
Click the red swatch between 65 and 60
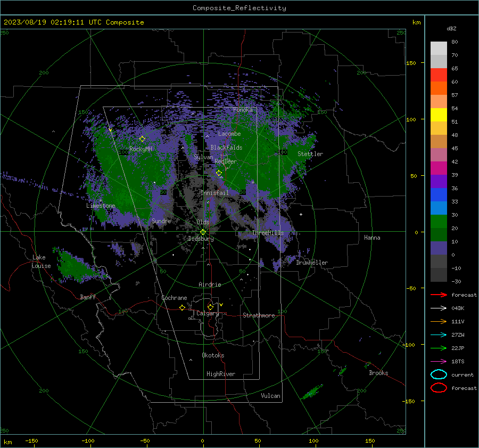pyautogui.click(x=439, y=75)
